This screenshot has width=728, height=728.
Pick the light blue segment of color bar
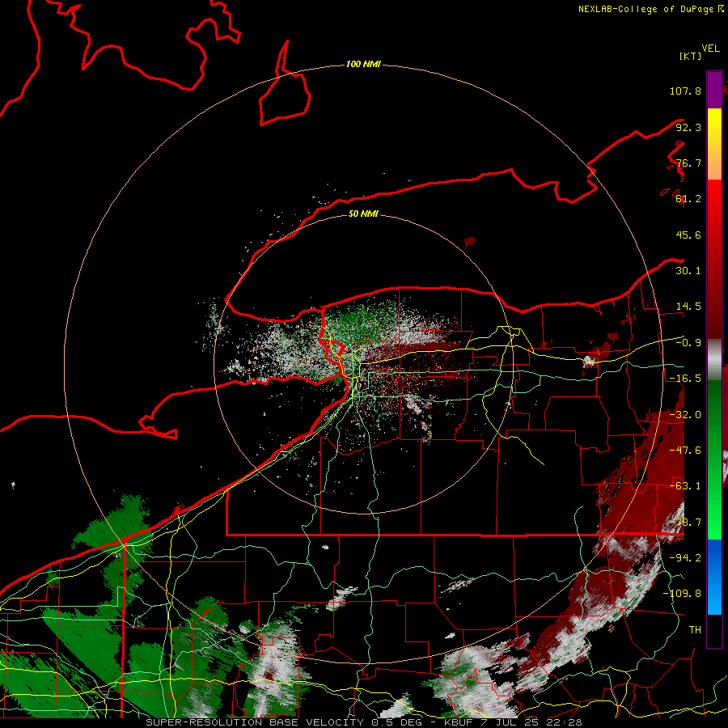click(714, 597)
